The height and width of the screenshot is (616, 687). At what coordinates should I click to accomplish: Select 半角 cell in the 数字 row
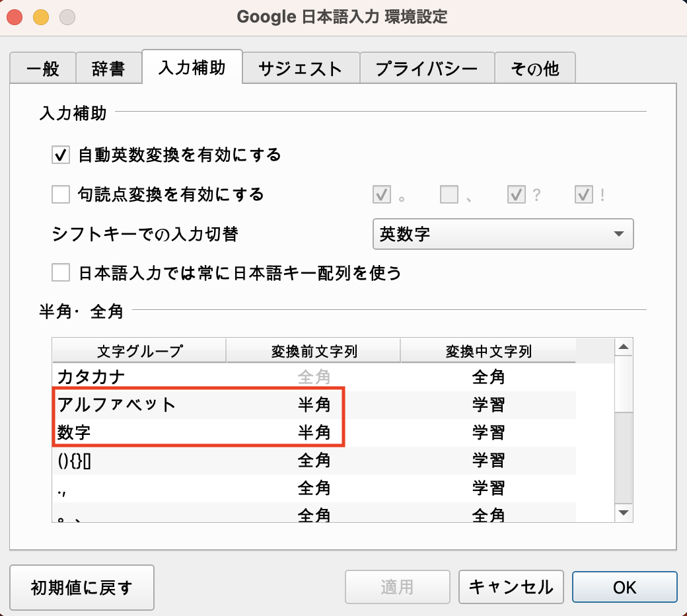[x=314, y=433]
